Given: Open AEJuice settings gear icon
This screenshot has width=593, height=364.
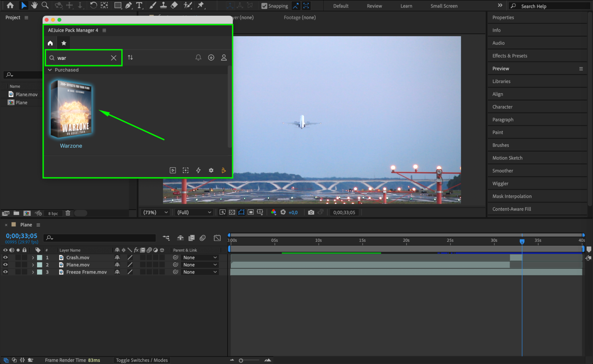Looking at the screenshot, I should (x=211, y=170).
